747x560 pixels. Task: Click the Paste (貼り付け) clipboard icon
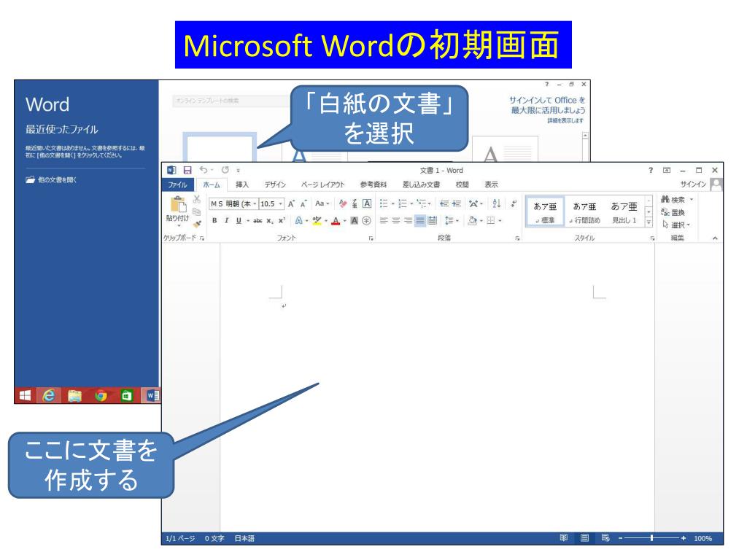point(178,205)
